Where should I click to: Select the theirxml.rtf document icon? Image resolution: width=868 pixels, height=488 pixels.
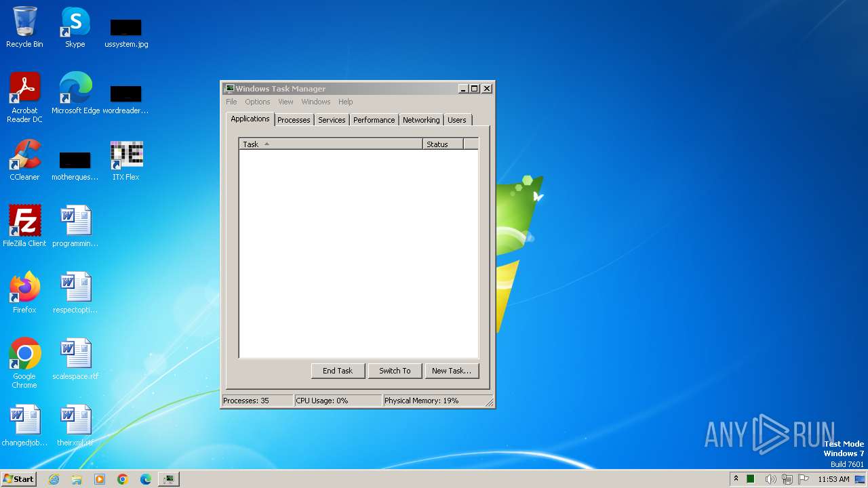[x=75, y=426]
